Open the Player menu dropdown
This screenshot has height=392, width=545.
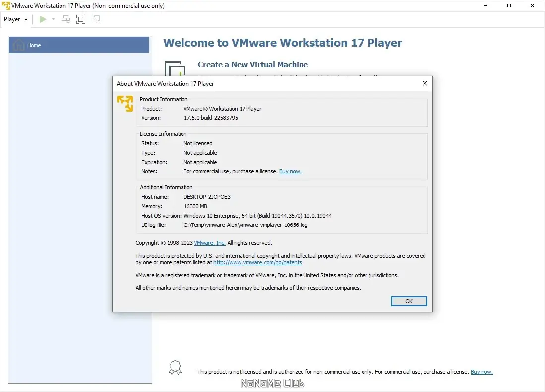pos(16,19)
